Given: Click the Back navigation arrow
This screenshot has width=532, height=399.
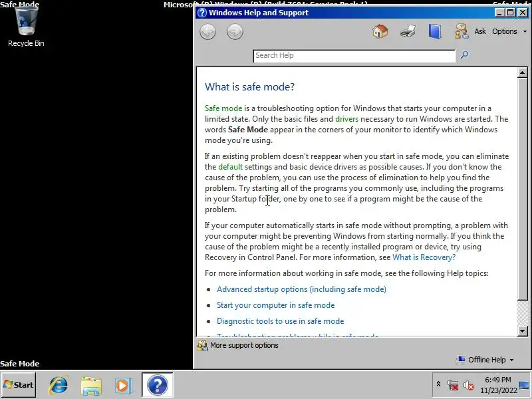Looking at the screenshot, I should coord(207,32).
